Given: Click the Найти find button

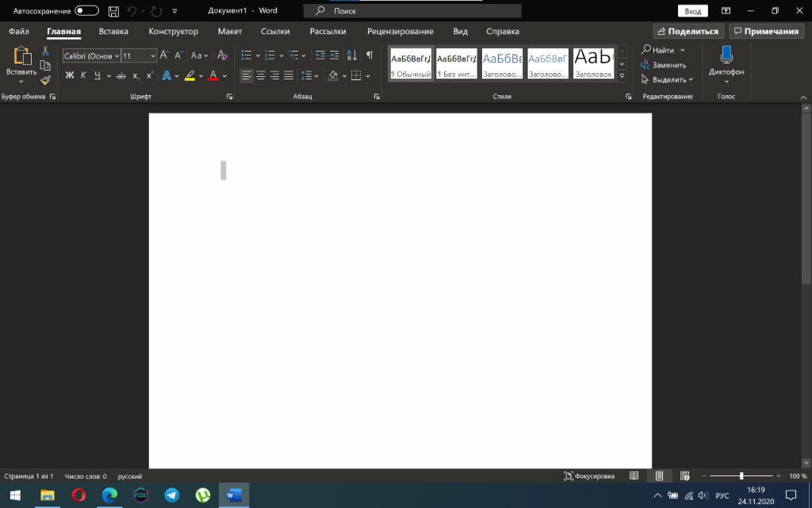Looking at the screenshot, I should 657,50.
